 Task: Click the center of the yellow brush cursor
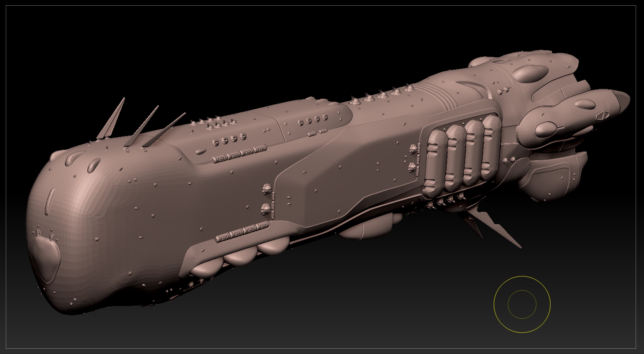click(522, 304)
